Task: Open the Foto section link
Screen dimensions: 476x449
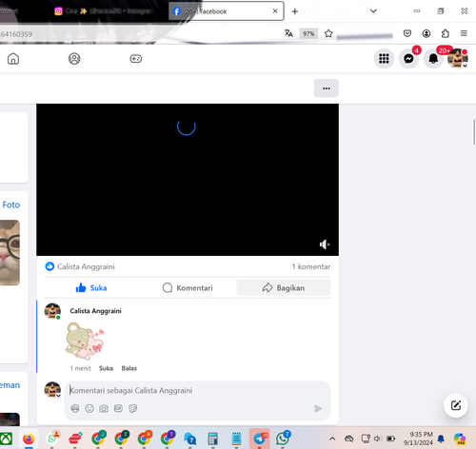Action: (11, 205)
